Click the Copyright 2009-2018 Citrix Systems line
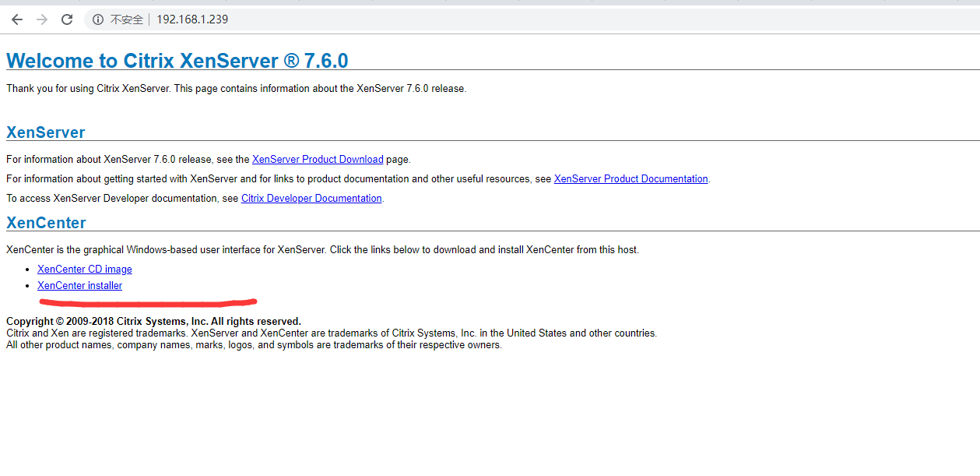 [153, 322]
